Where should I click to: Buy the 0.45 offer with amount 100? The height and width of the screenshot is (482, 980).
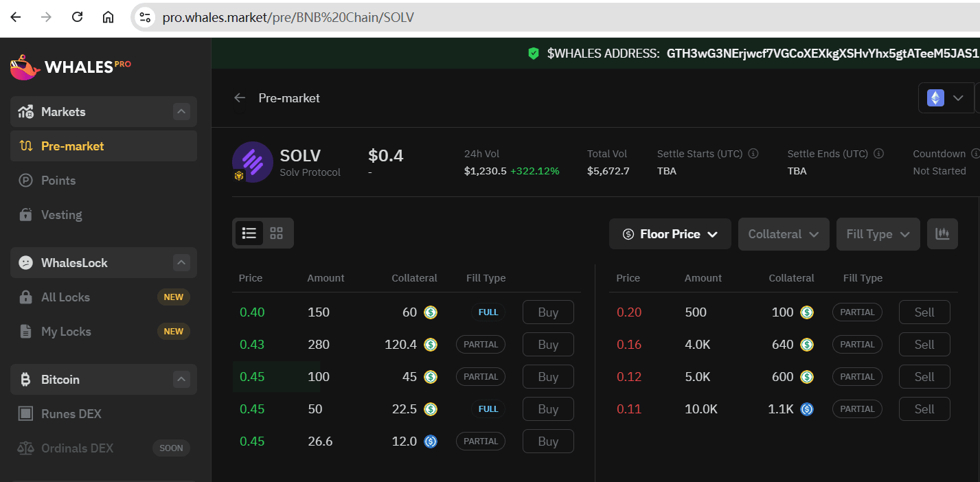548,377
